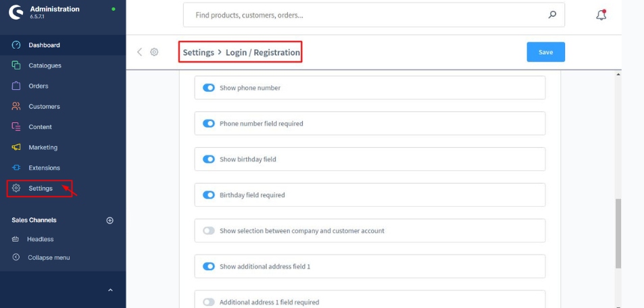Open Orders in the sidebar
The height and width of the screenshot is (308, 644).
tap(38, 86)
